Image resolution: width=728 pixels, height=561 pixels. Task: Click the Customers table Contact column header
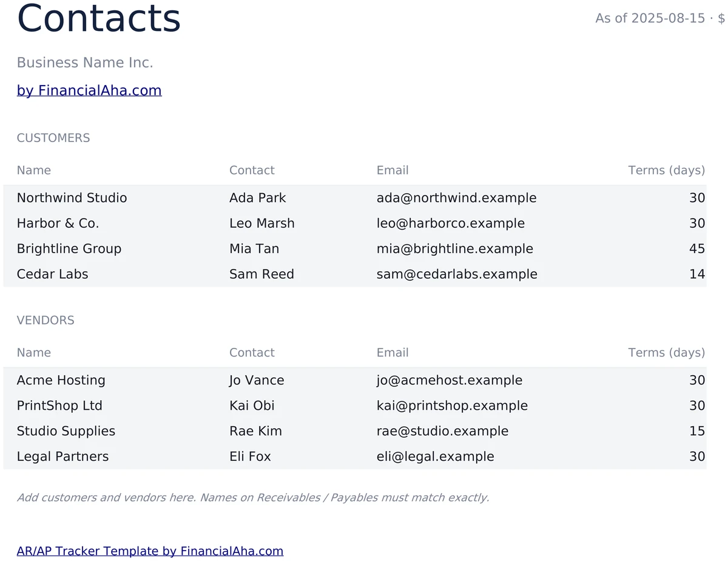click(252, 170)
